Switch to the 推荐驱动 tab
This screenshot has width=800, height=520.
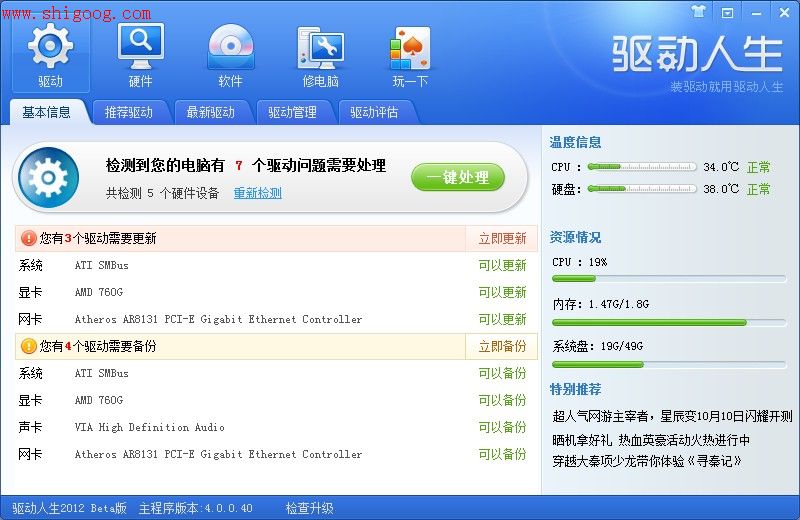129,112
